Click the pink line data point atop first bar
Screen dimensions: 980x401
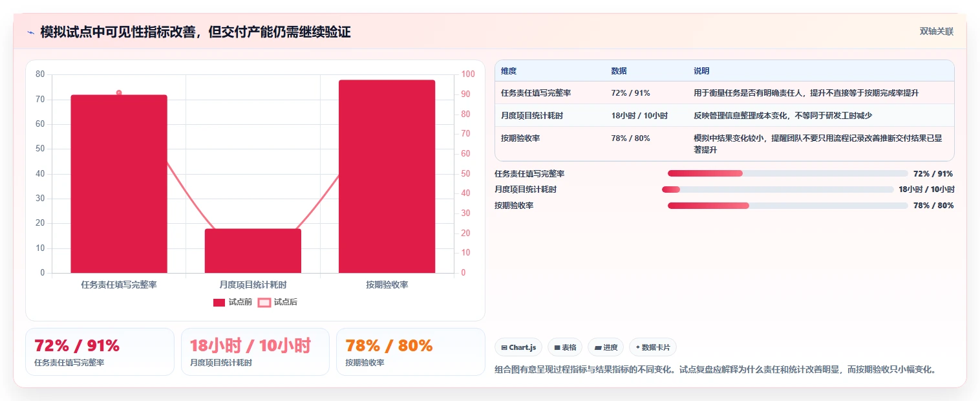pos(119,93)
